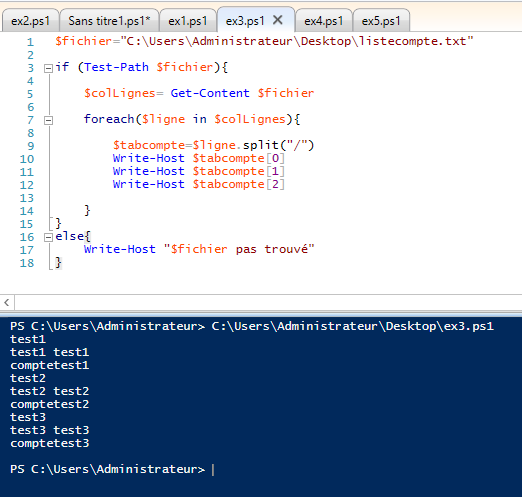Image resolution: width=522 pixels, height=497 pixels.
Task: Click the else keyword on line 16
Action: click(x=69, y=236)
